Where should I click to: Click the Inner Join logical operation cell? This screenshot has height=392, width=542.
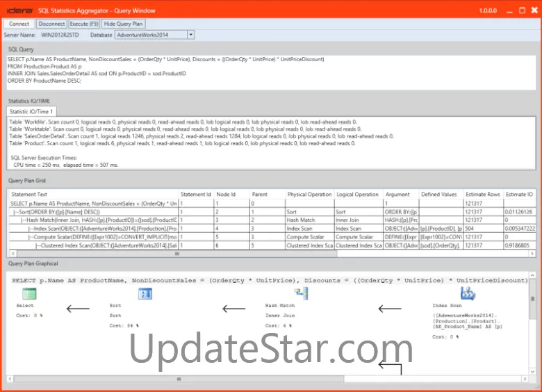click(359, 220)
